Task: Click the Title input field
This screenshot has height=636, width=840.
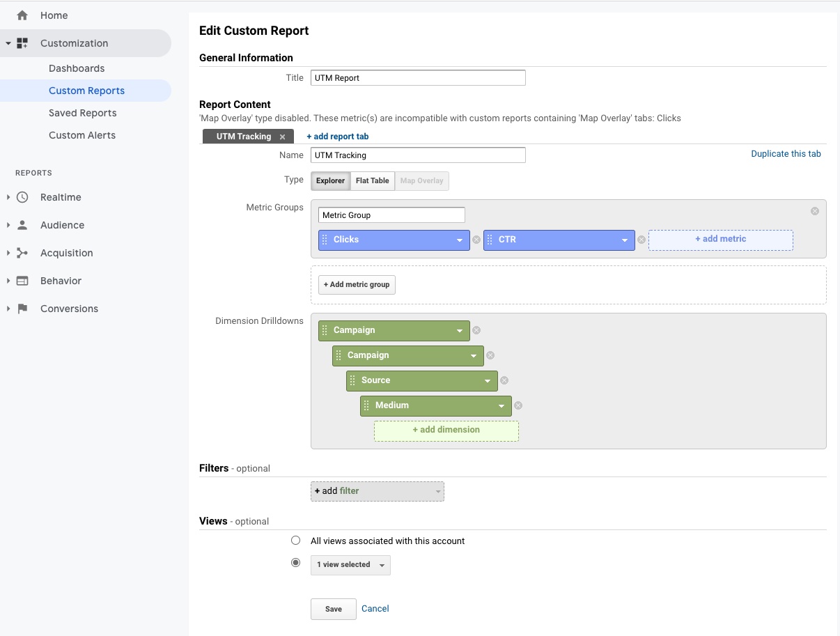Action: (418, 78)
